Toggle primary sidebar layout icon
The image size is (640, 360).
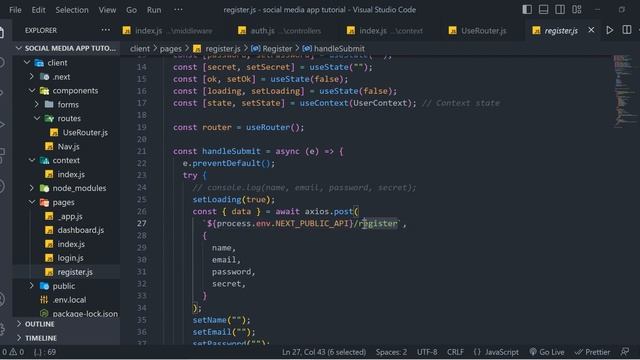click(527, 9)
